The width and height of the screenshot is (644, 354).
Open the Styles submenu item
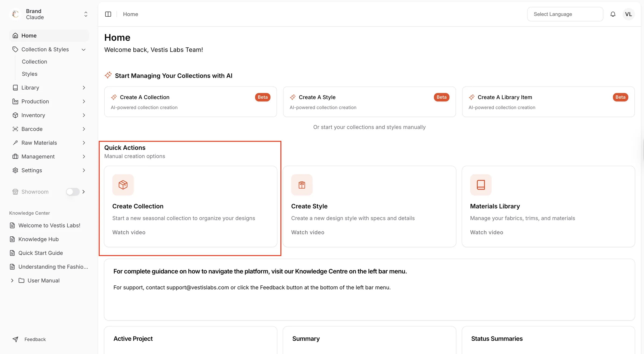tap(30, 74)
